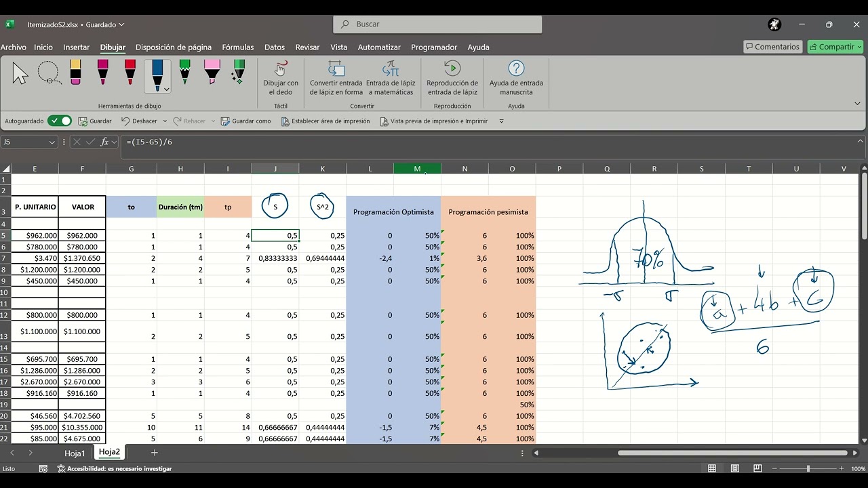Screen dimensions: 868x488
Task: Open the Archivo menu
Action: point(14,47)
